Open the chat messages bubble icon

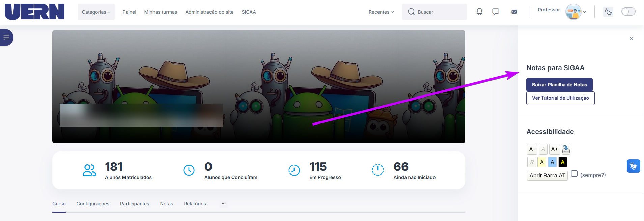(496, 12)
